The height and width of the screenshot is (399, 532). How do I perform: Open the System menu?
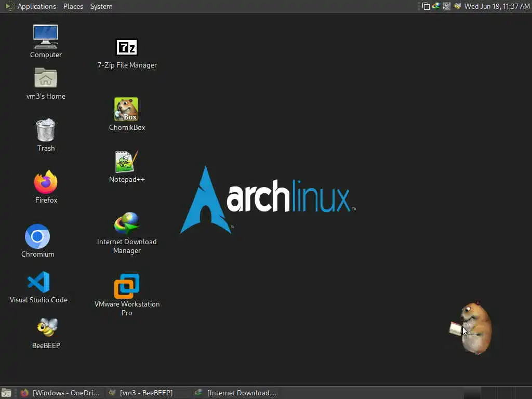101,6
